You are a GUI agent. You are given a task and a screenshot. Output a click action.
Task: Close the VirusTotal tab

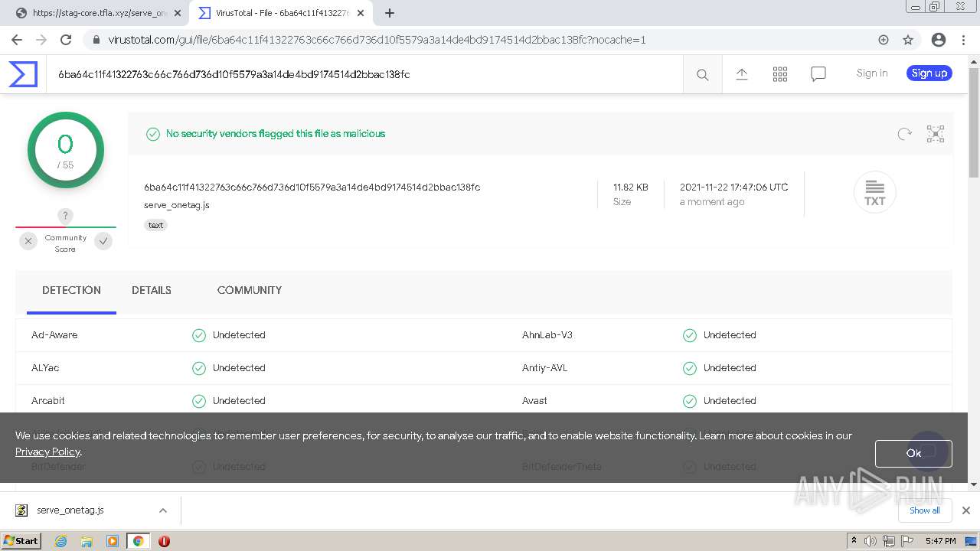(361, 13)
